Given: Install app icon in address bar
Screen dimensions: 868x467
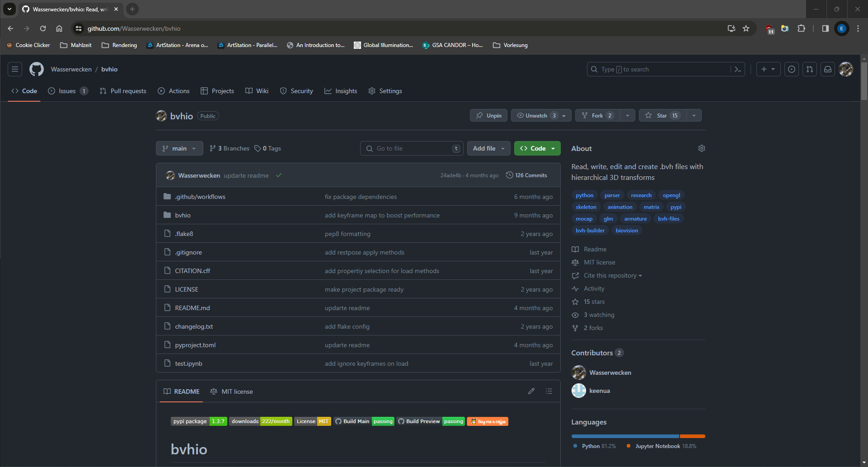Looking at the screenshot, I should 731,28.
